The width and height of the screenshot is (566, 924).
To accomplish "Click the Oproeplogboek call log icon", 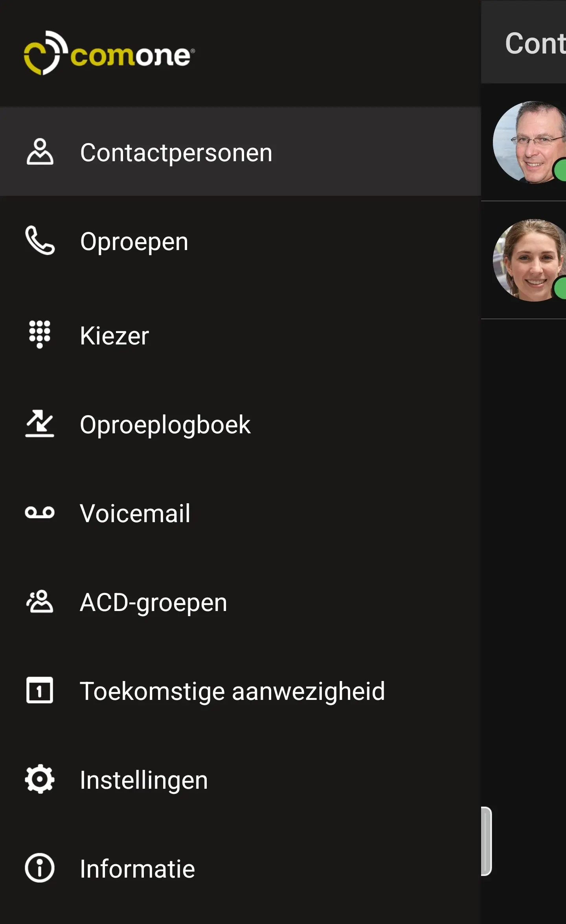I will pos(40,424).
